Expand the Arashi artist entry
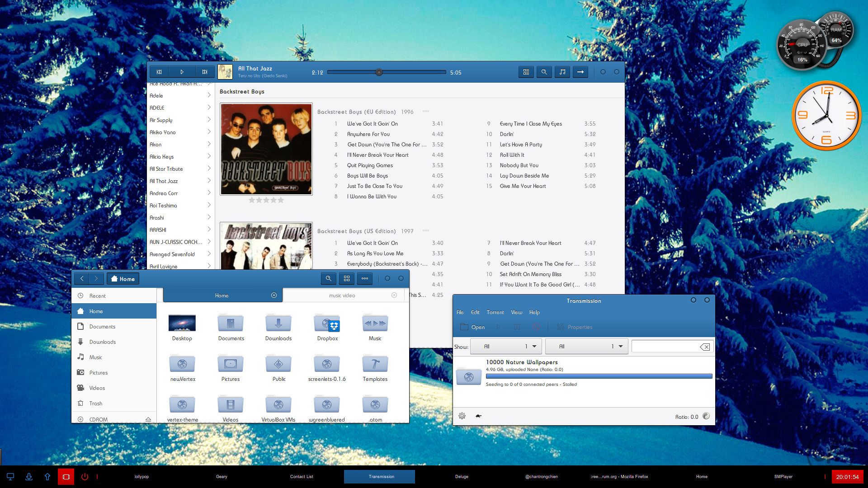 coord(209,217)
